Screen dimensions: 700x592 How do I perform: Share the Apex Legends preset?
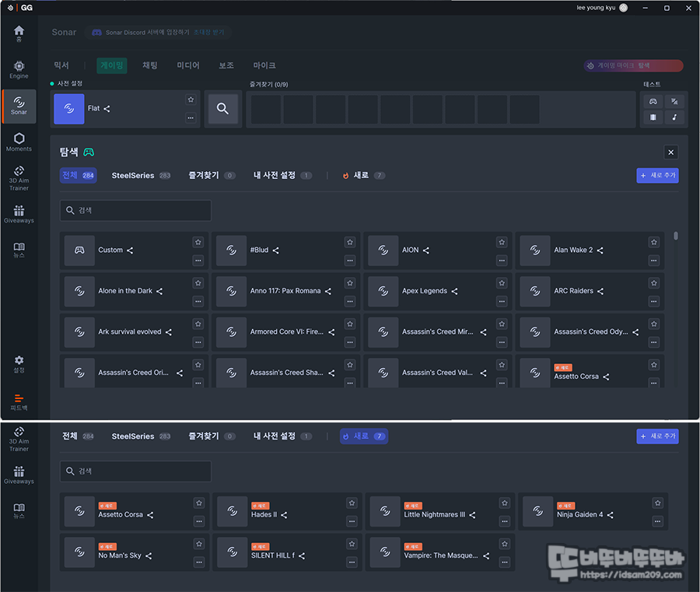(454, 291)
